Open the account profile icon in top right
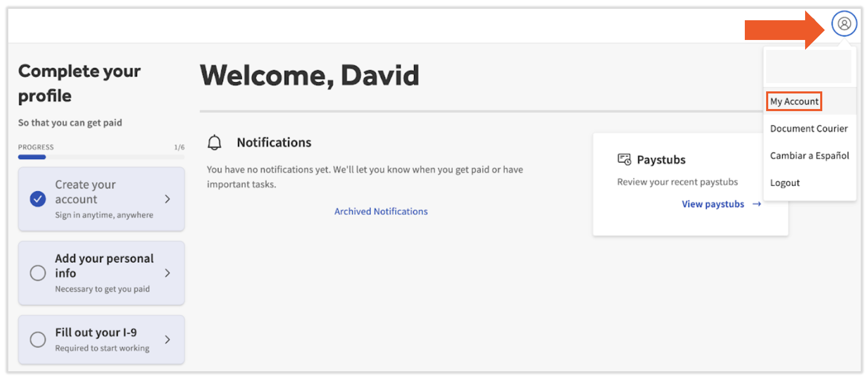This screenshot has width=868, height=379. [844, 23]
